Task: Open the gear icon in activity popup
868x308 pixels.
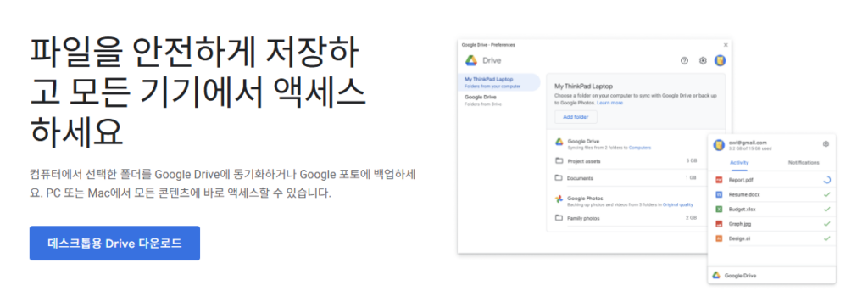Action: 826,144
